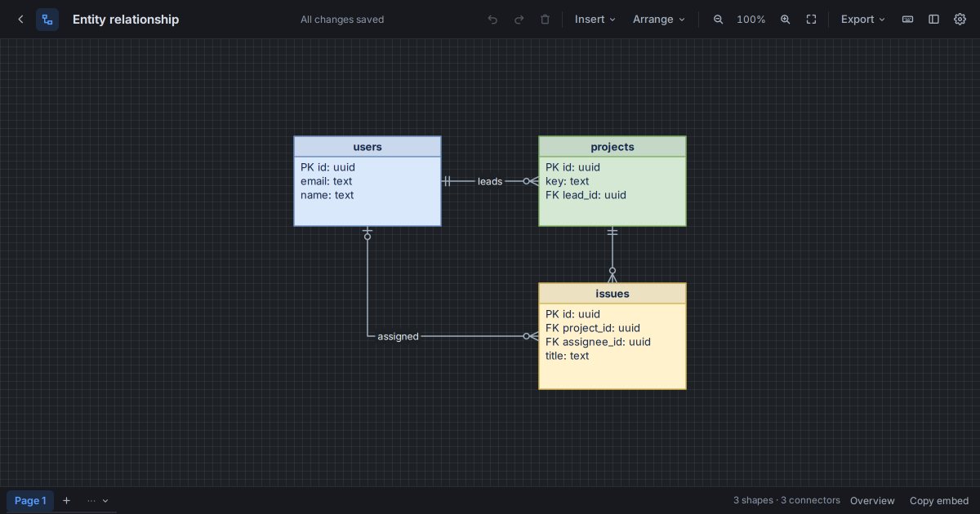The width and height of the screenshot is (980, 514).
Task: Zoom in with plus magnifier
Action: 785,20
